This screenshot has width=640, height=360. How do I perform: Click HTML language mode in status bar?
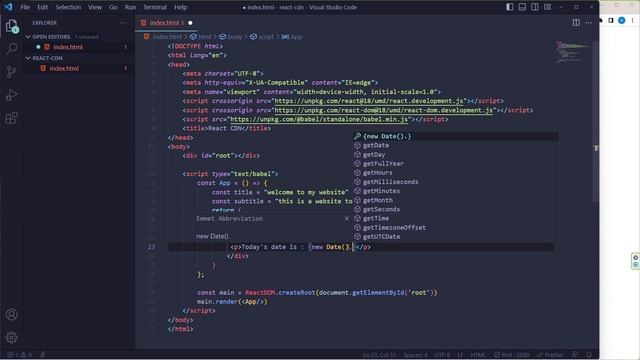pos(478,355)
